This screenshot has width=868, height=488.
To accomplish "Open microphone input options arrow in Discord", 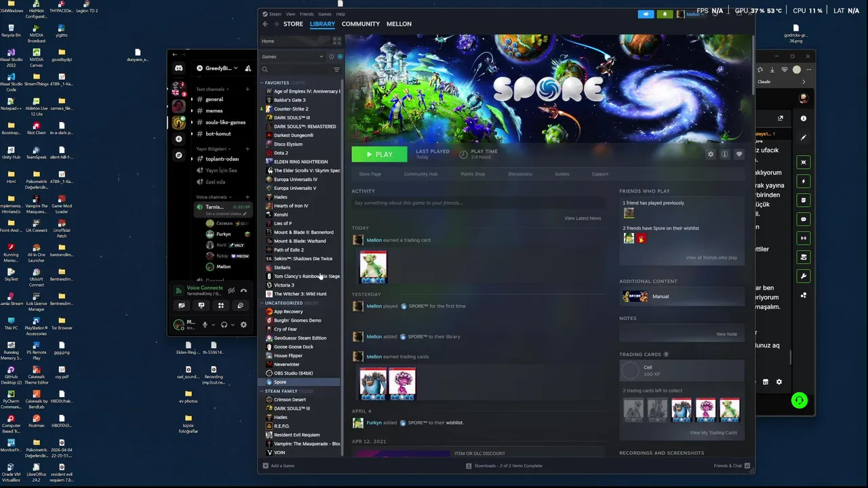I will click(x=214, y=325).
